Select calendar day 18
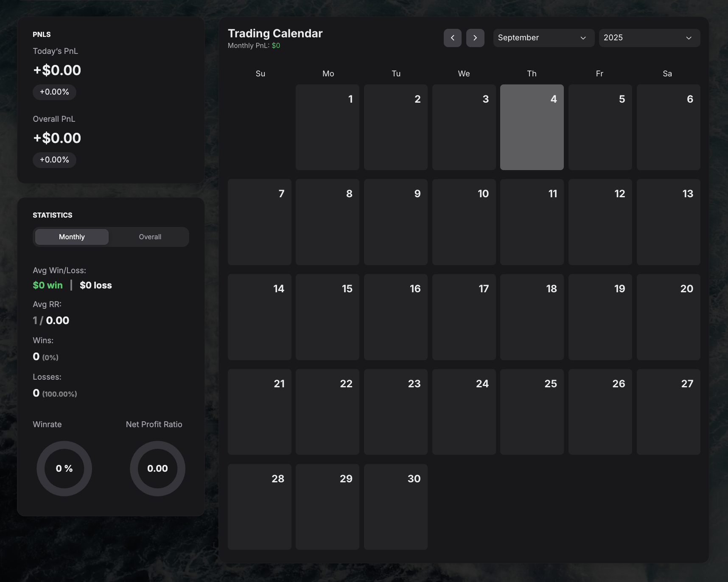The image size is (728, 582). point(532,317)
